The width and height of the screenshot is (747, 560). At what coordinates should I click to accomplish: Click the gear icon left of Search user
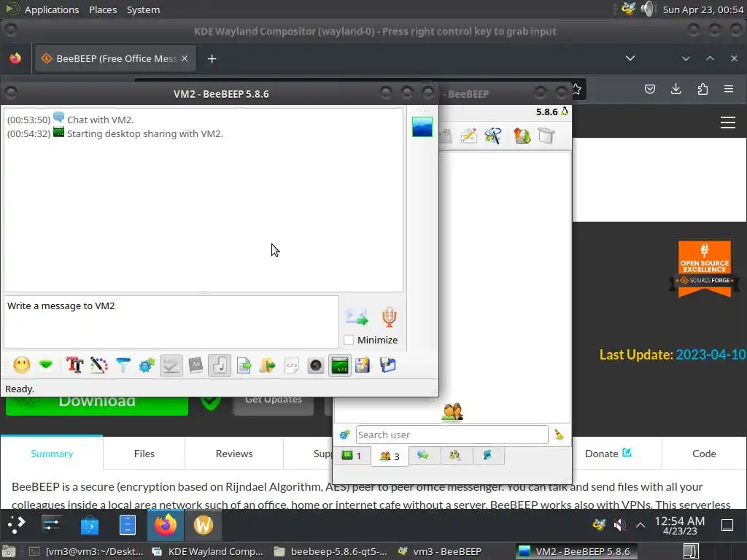pos(344,435)
